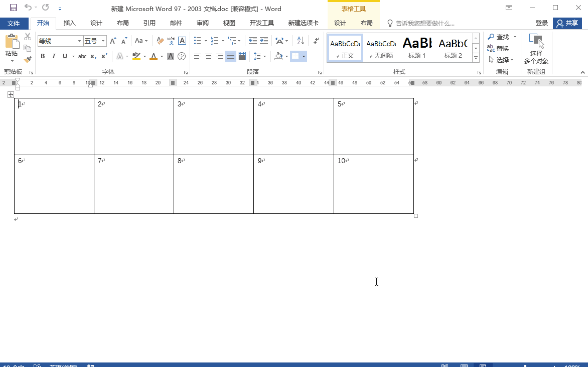Screen dimensions: 588x367
Task: Switch to the 插入 tab
Action: tap(69, 23)
